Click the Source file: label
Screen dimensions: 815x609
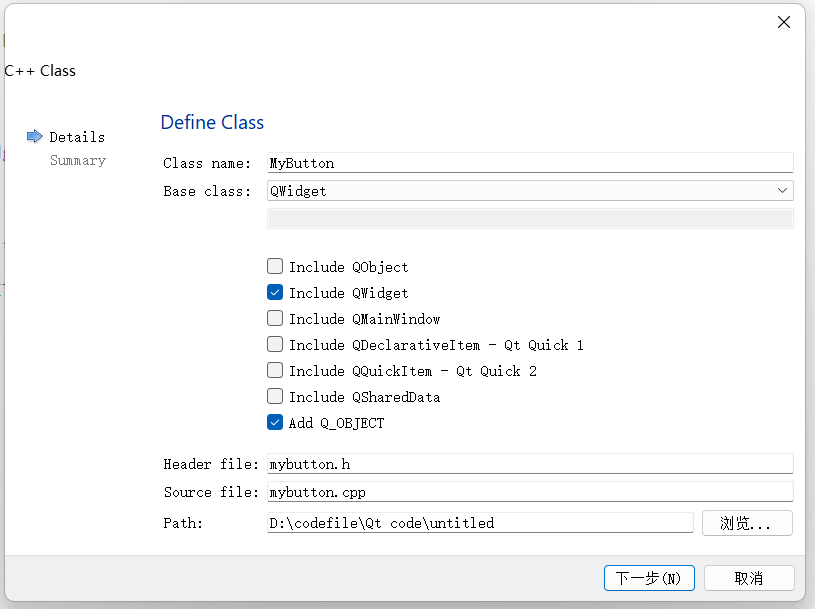(211, 492)
